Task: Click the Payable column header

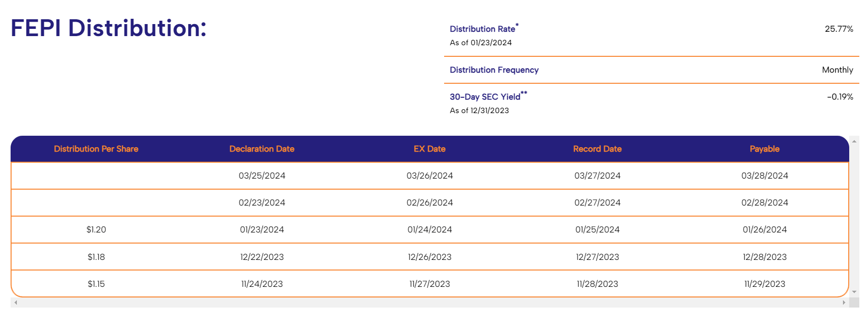Action: [764, 149]
